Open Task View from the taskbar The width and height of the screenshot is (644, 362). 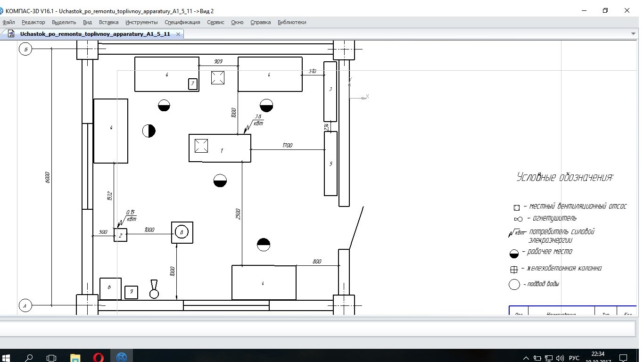(x=52, y=357)
